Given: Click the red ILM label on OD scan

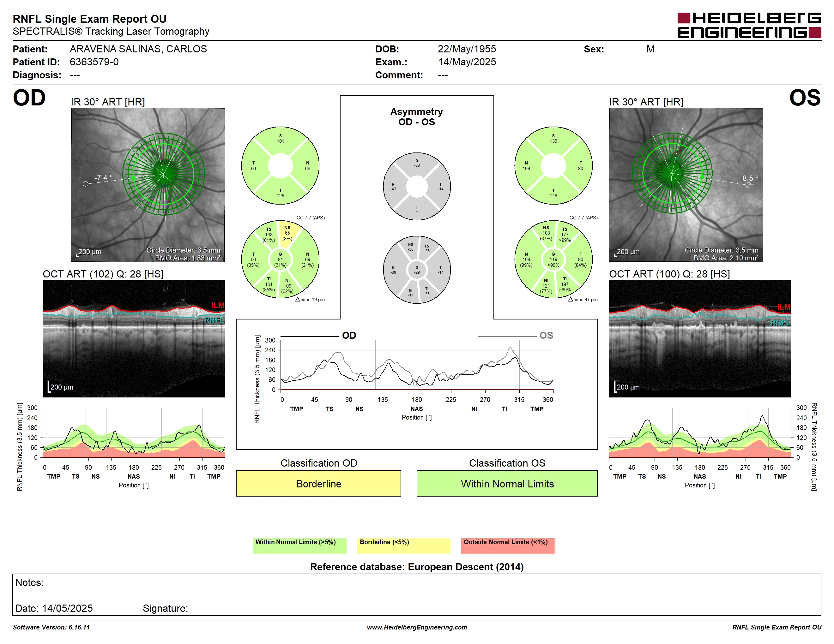Looking at the screenshot, I should 218,305.
